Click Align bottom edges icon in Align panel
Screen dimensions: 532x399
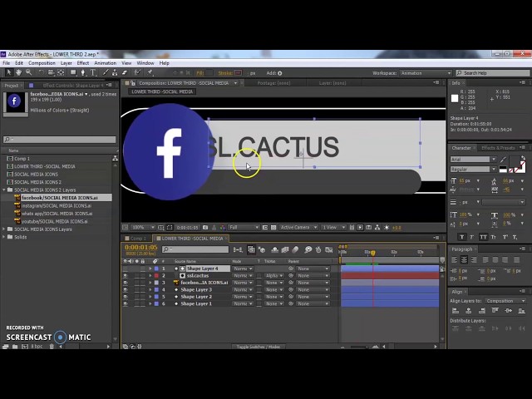(521, 310)
